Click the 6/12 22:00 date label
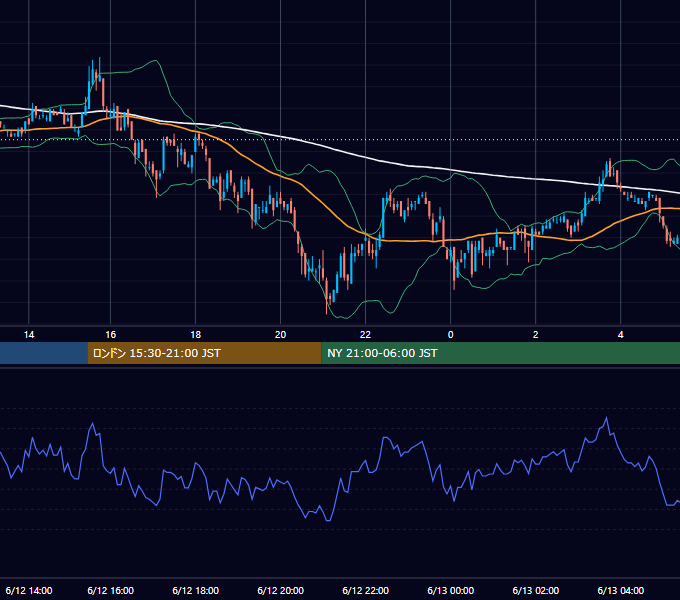Image resolution: width=680 pixels, height=600 pixels. [366, 590]
